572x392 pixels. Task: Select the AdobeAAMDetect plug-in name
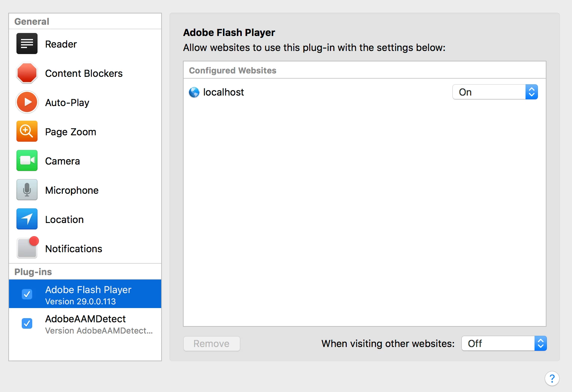coord(85,319)
